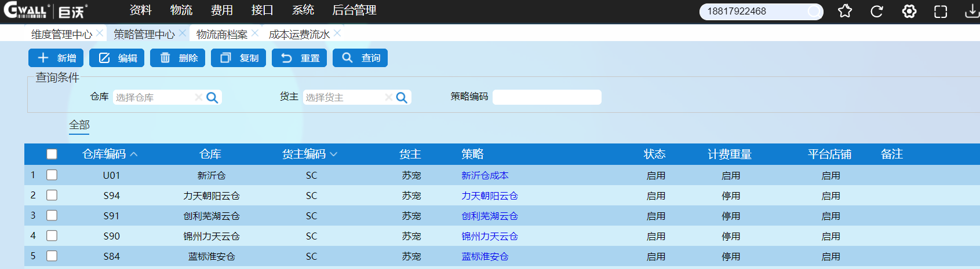Toggle the select-all header checkbox

52,154
